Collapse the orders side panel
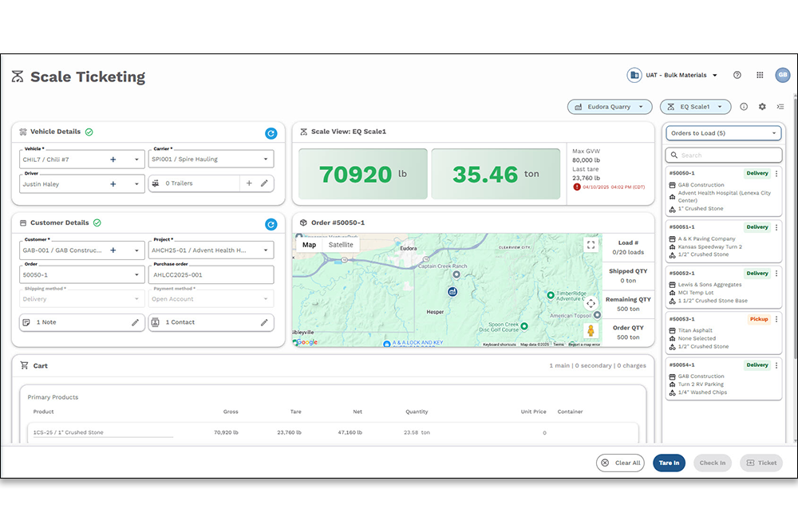The image size is (798, 532). [780, 107]
